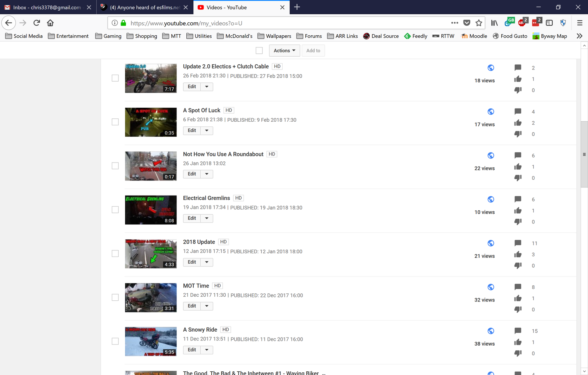This screenshot has height=375, width=588.
Task: Click the shield extension icon in toolbar
Action: click(563, 23)
